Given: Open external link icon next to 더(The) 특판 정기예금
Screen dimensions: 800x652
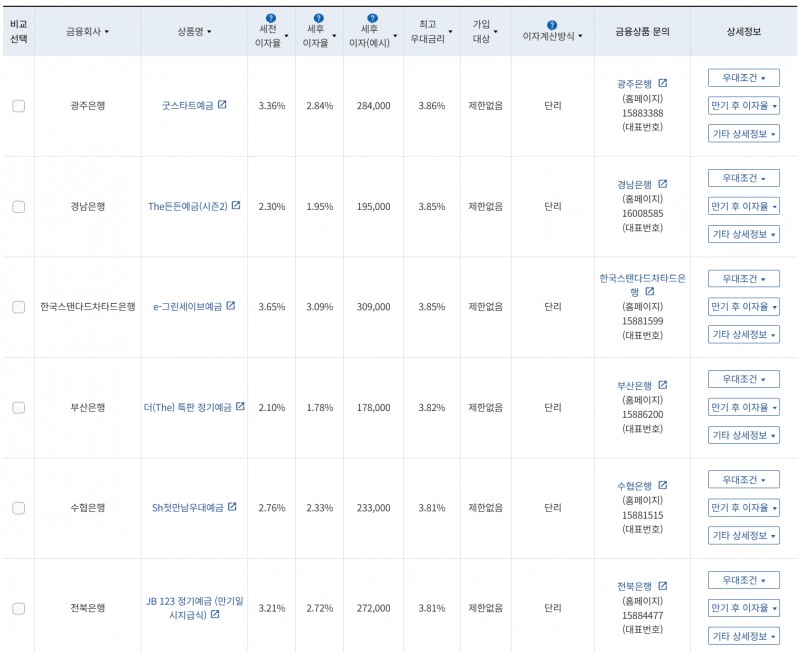Looking at the screenshot, I should pyautogui.click(x=240, y=406).
